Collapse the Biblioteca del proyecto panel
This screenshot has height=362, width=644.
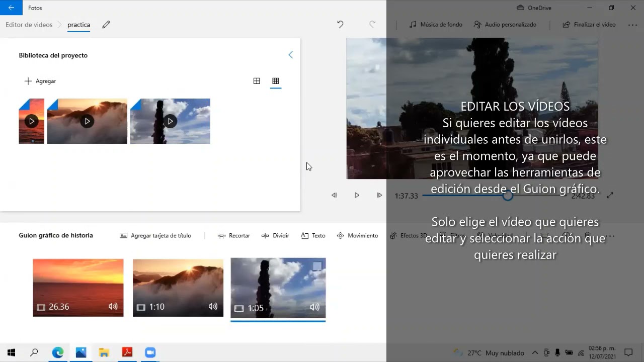(290, 55)
